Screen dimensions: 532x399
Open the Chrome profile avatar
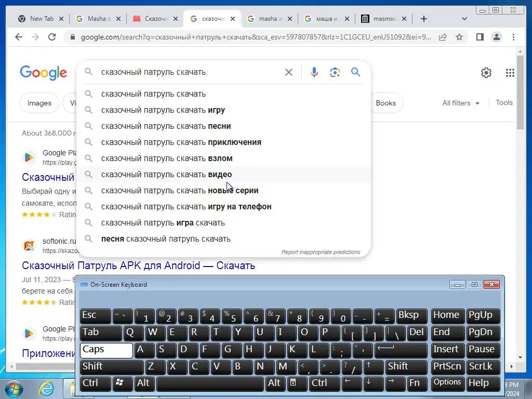point(496,37)
